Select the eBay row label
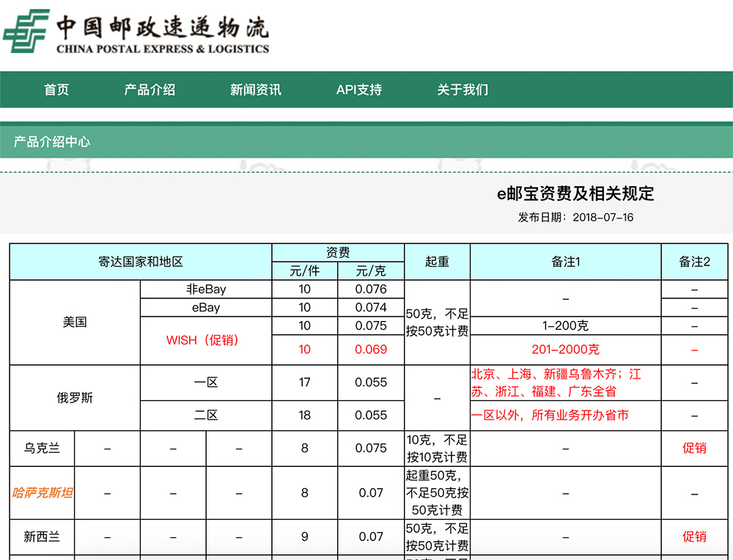Viewport: 733px width, 560px height. coord(206,308)
